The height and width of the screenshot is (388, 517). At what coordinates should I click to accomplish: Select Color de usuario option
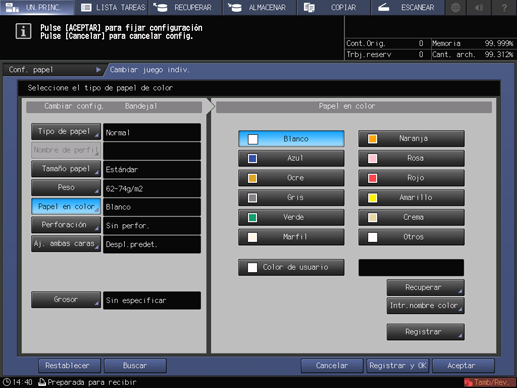point(291,267)
